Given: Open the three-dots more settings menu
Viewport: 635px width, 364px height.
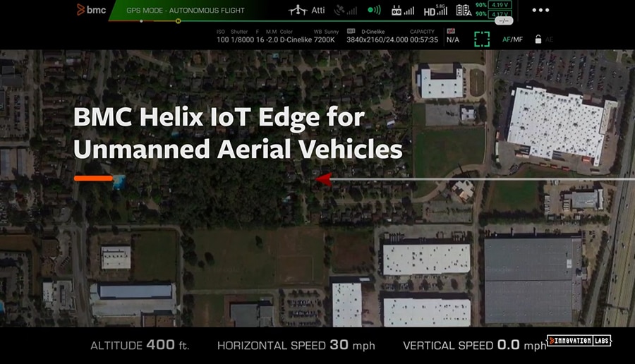Looking at the screenshot, I should 540,10.
